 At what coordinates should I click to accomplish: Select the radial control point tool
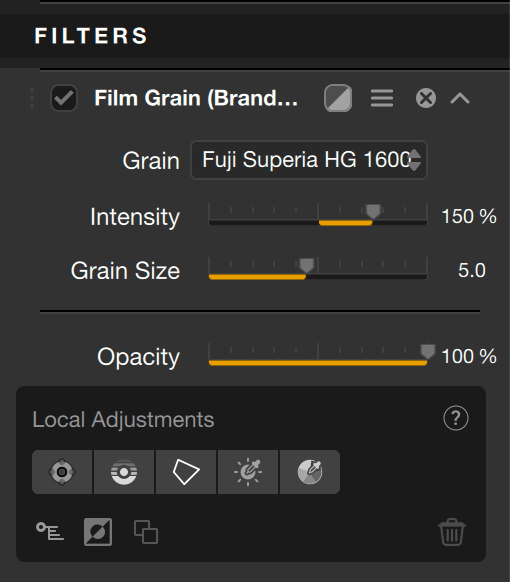(62, 472)
